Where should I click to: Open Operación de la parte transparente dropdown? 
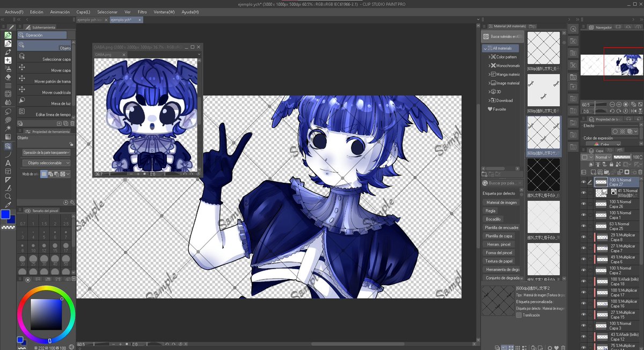point(46,152)
